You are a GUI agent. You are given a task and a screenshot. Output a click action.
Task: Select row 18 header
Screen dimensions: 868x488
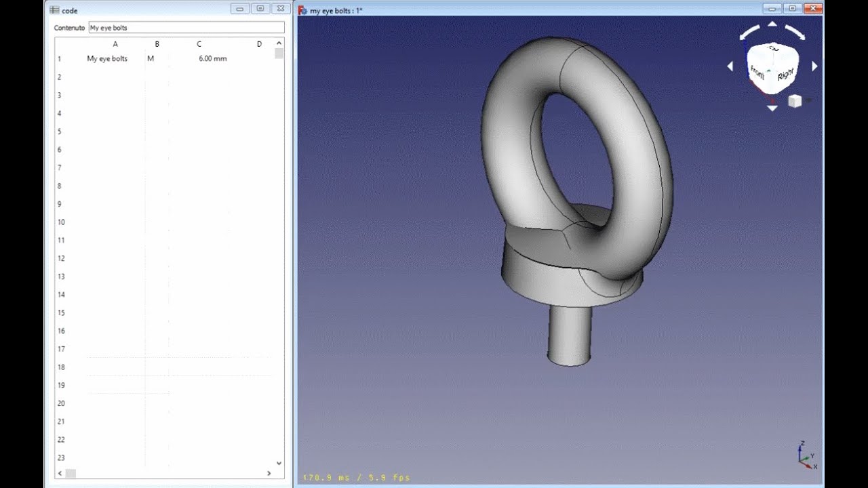pyautogui.click(x=61, y=367)
